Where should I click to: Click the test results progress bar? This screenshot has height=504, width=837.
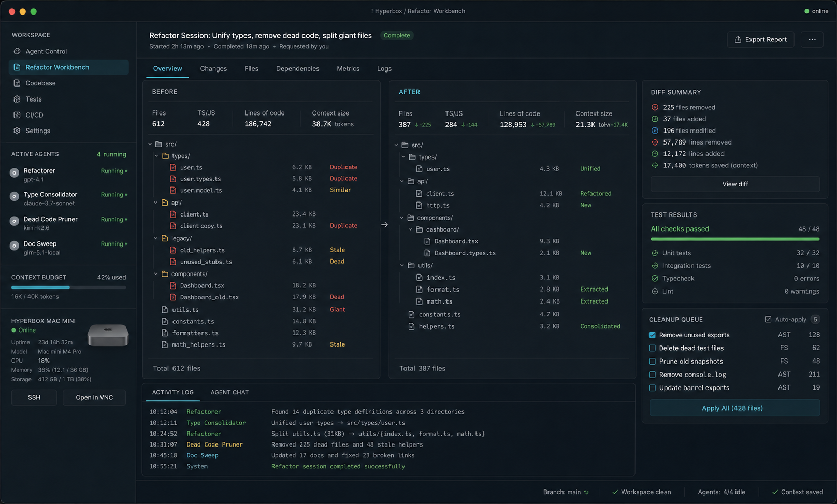click(735, 239)
